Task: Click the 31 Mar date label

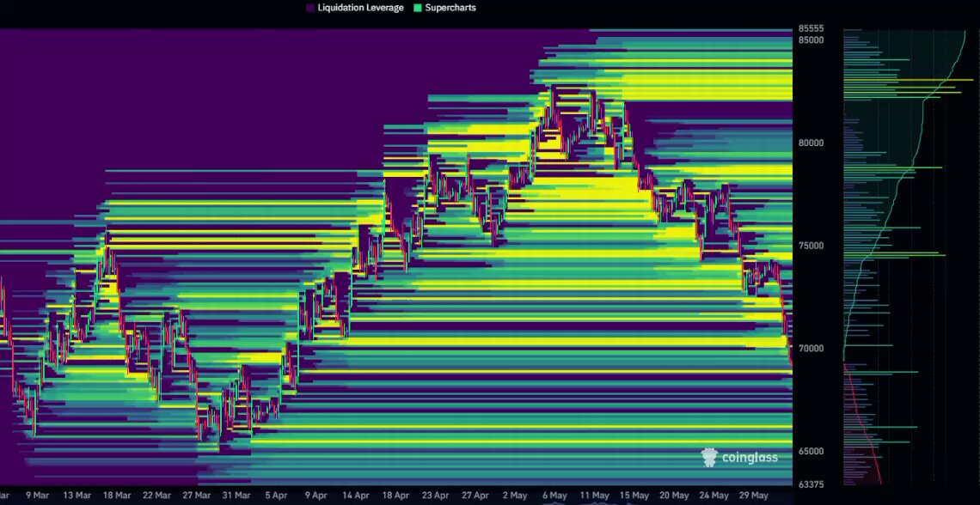Action: tap(236, 496)
